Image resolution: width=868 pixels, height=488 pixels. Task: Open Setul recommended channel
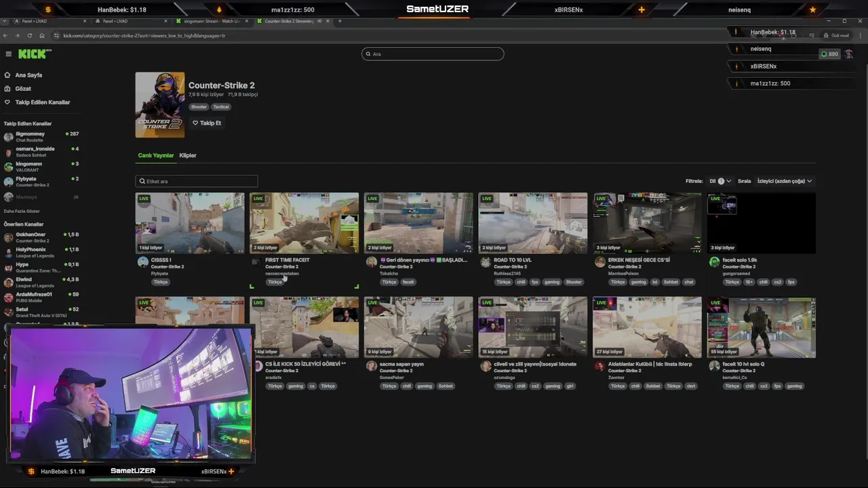[41, 311]
